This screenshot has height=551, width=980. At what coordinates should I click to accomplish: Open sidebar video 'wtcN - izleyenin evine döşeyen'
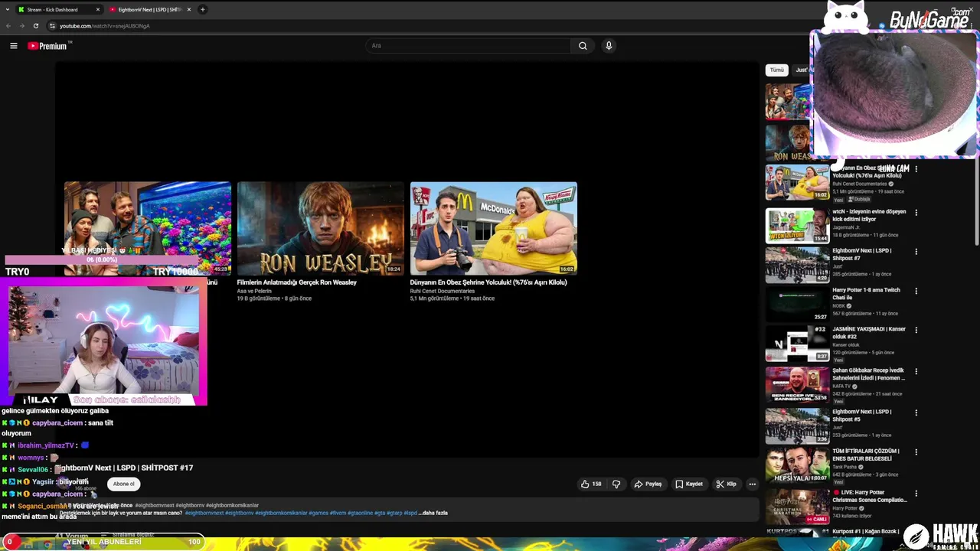[869, 215]
